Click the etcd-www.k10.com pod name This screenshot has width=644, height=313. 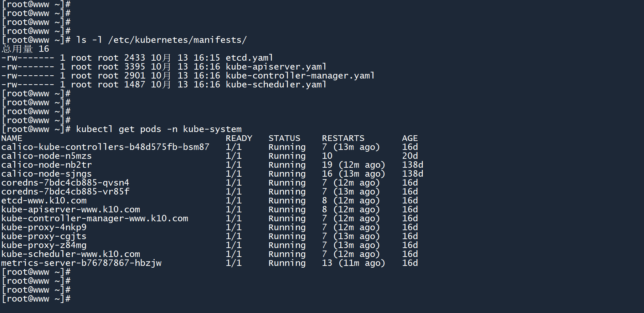click(44, 201)
